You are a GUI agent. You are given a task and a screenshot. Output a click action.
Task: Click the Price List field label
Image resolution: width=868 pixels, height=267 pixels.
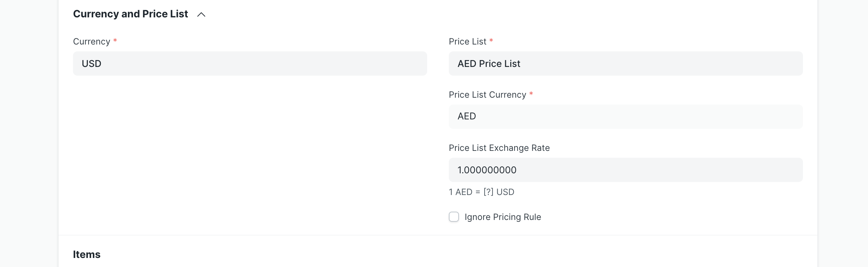click(x=468, y=41)
